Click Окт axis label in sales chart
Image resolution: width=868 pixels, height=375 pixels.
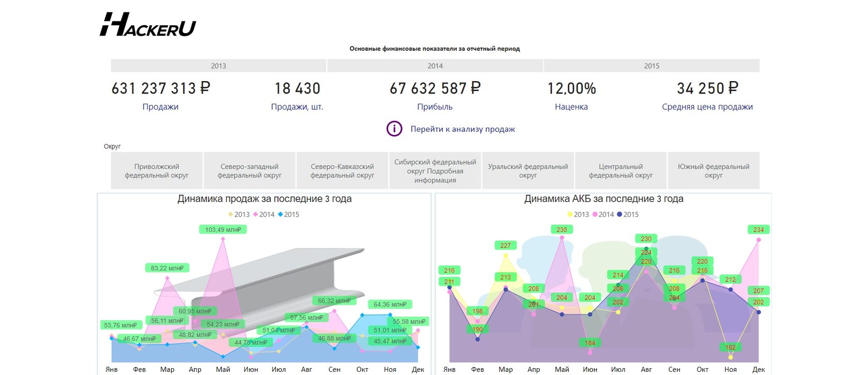[362, 369]
